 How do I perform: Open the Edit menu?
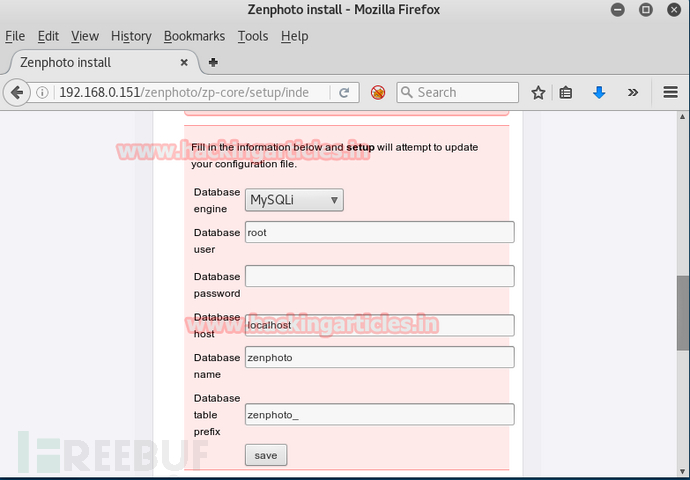48,36
